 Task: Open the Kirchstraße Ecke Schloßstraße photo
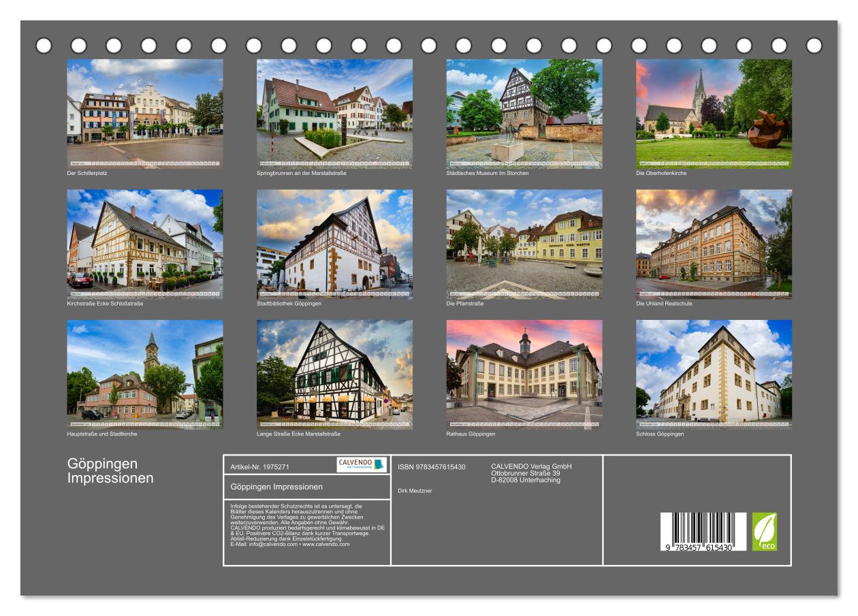click(144, 244)
